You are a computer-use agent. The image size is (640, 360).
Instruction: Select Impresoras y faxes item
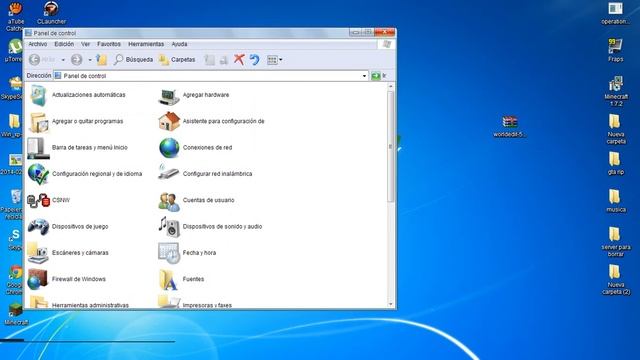[195, 303]
